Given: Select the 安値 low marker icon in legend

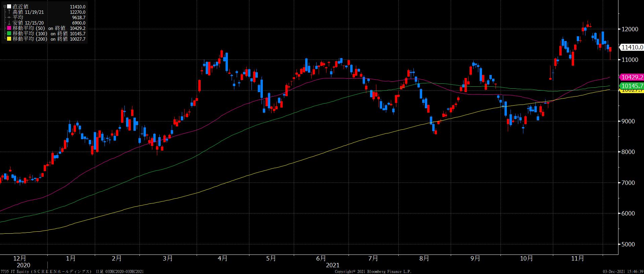Looking at the screenshot, I should [9, 23].
